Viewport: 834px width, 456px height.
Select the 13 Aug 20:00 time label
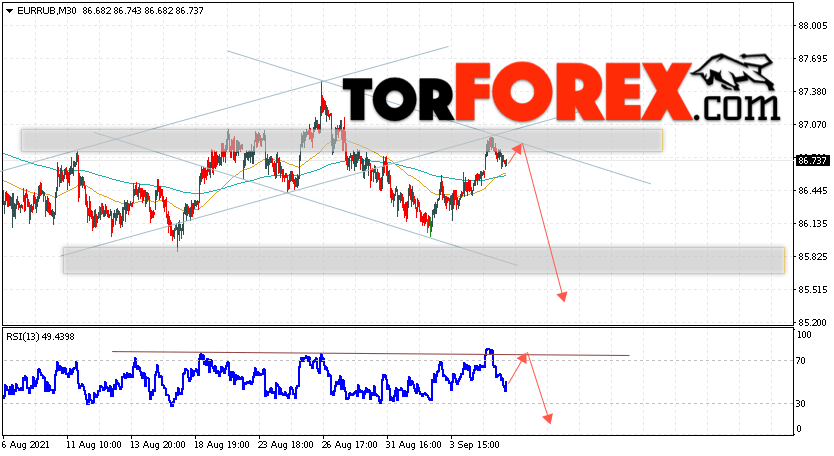point(158,444)
